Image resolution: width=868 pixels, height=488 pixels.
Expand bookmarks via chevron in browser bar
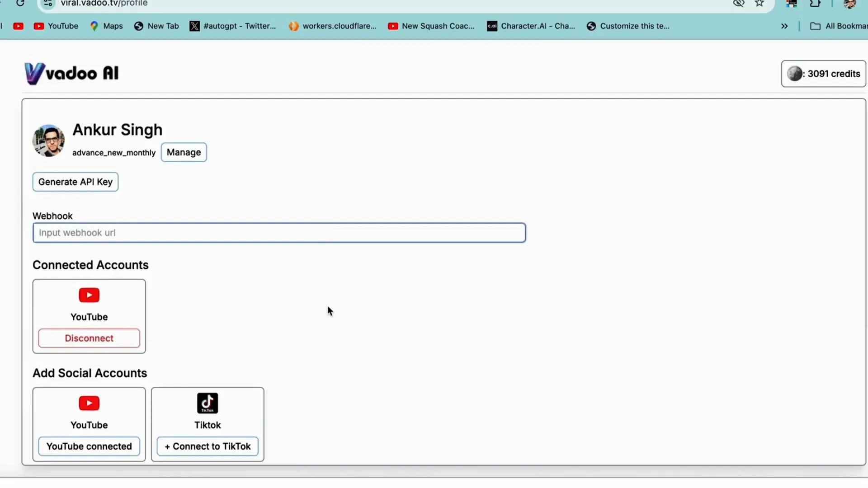point(784,26)
